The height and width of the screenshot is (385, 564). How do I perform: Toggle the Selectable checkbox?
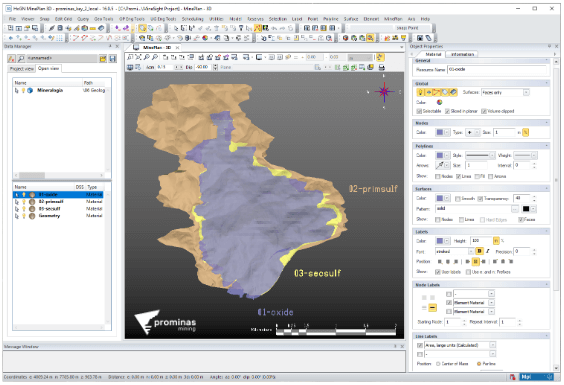pos(419,111)
